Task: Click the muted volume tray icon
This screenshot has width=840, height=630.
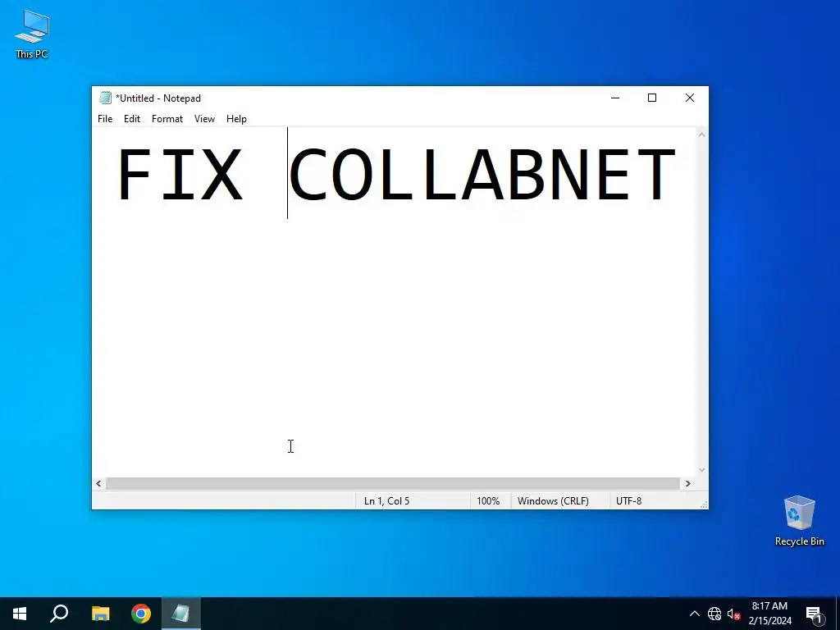Action: pos(733,614)
